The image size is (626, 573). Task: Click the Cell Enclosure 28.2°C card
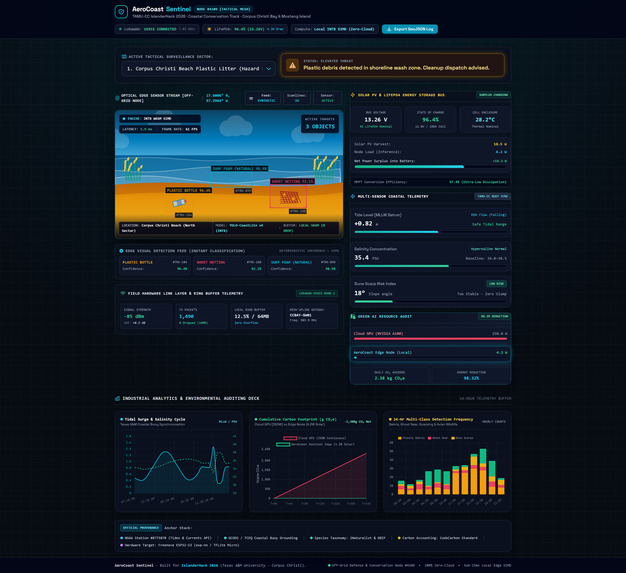[x=485, y=119]
